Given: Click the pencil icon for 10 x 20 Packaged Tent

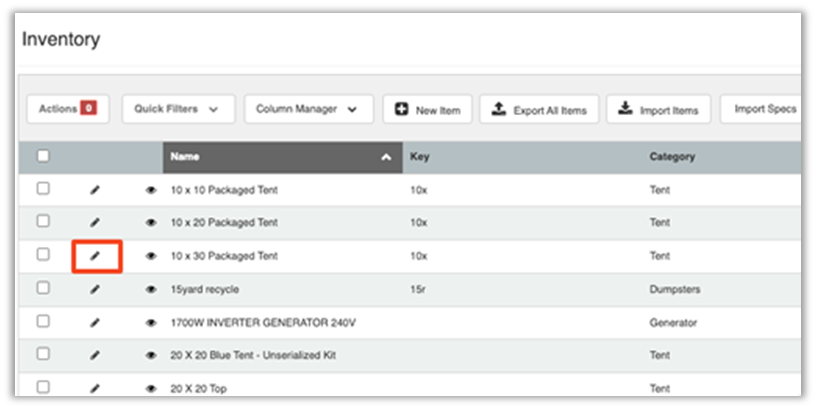Looking at the screenshot, I should [x=96, y=222].
